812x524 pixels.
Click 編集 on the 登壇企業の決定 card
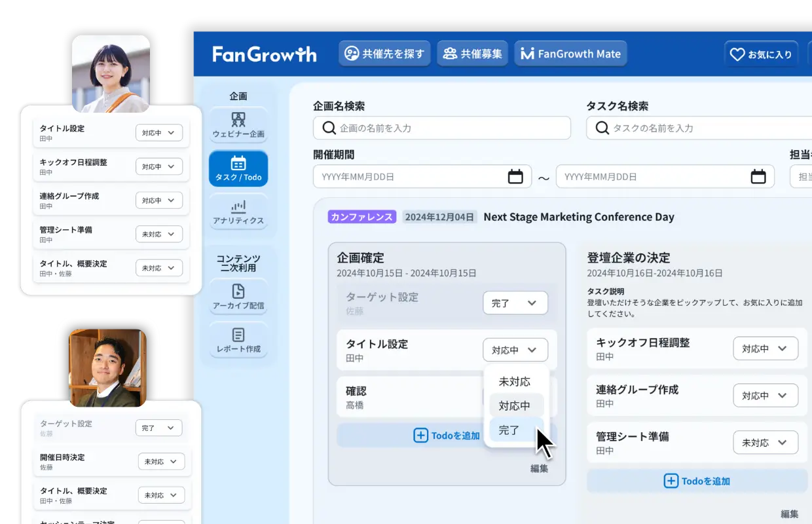point(790,514)
